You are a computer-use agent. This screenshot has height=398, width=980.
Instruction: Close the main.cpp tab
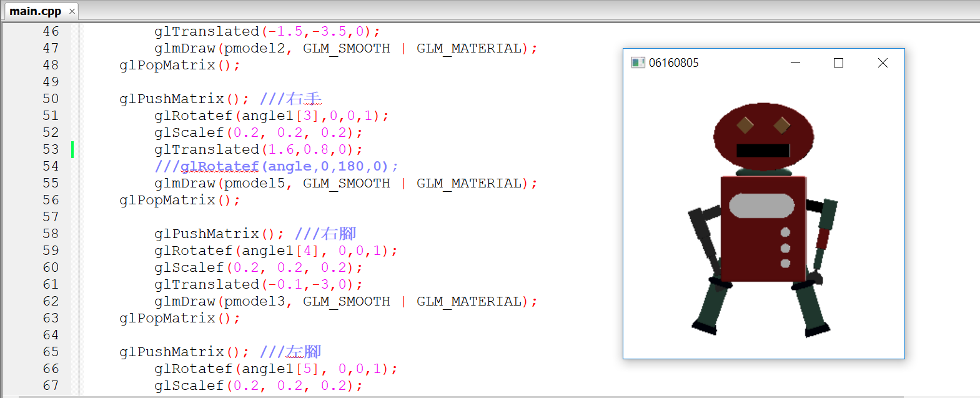[72, 11]
